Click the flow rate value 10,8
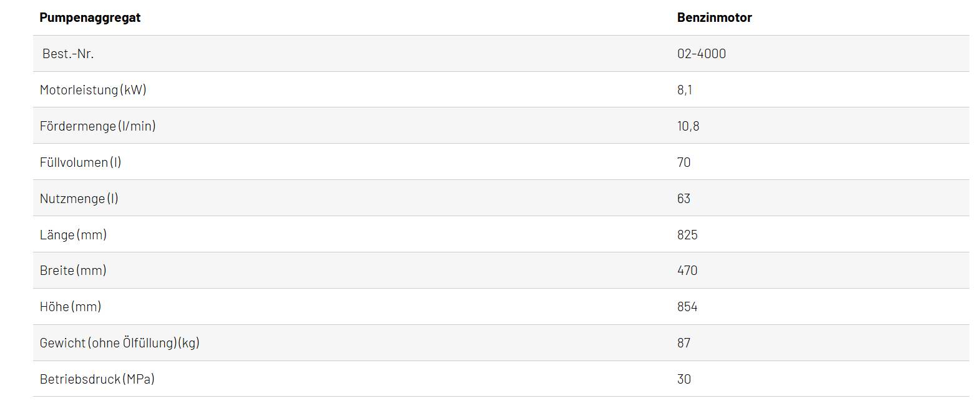Image resolution: width=980 pixels, height=413 pixels. 688,126
